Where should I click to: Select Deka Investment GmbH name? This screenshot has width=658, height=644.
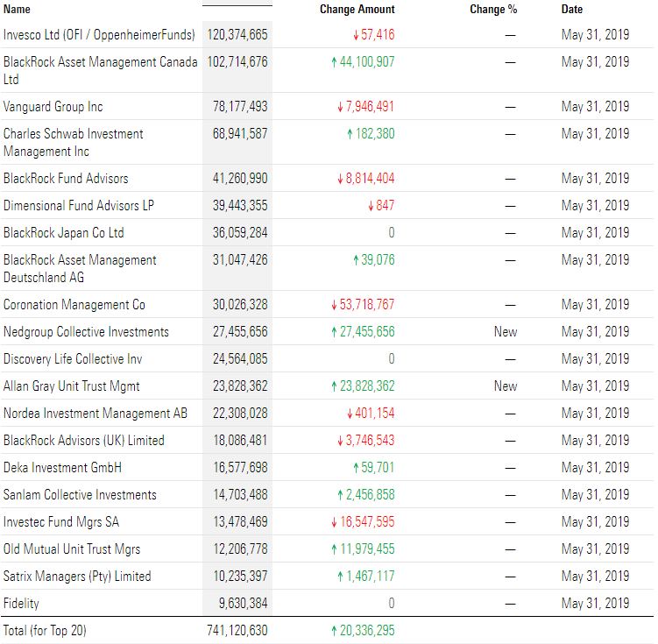pyautogui.click(x=62, y=468)
